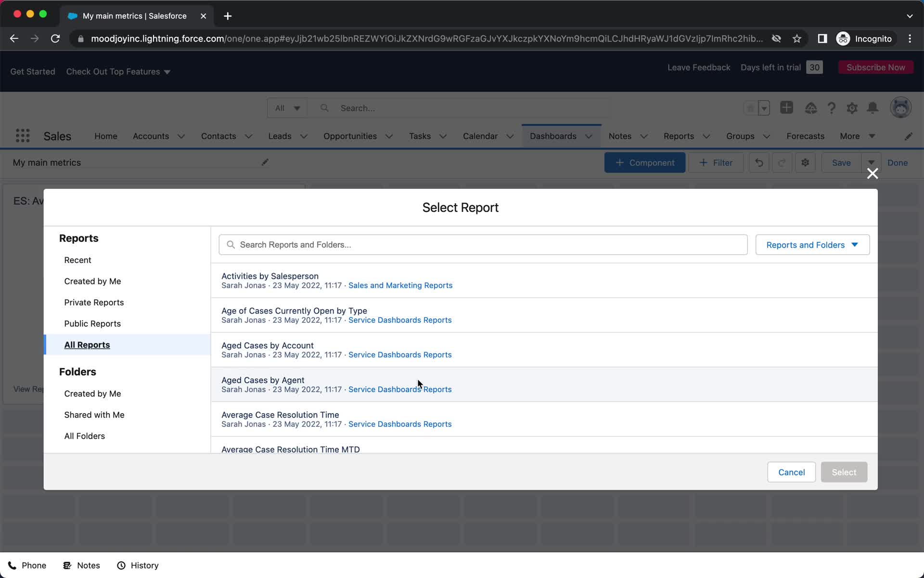924x578 pixels.
Task: Click the edit pencil next to My main metrics
Action: 265,162
